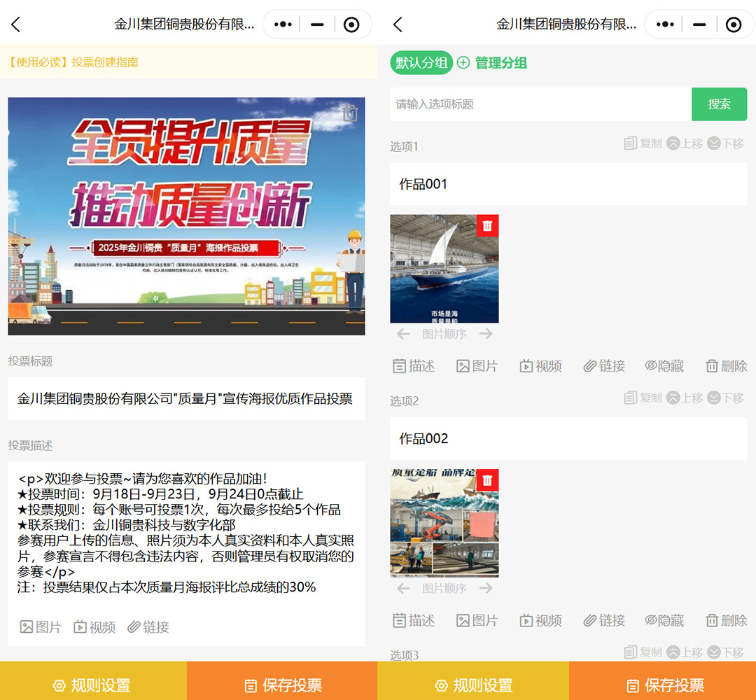The image size is (756, 700).
Task: Add link in vote description section
Action: tap(148, 627)
